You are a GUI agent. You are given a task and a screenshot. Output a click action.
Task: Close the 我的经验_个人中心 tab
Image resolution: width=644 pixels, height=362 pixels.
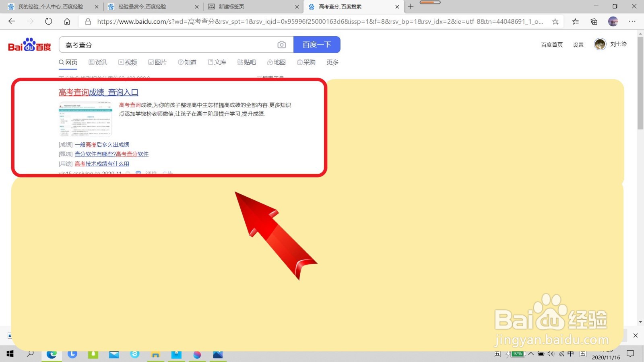[97, 7]
